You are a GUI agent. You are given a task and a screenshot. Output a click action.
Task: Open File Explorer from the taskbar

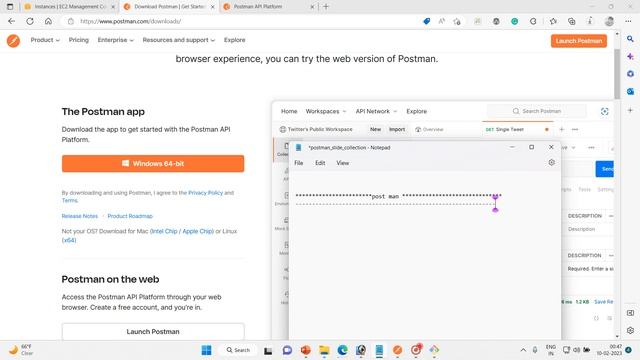(324, 350)
